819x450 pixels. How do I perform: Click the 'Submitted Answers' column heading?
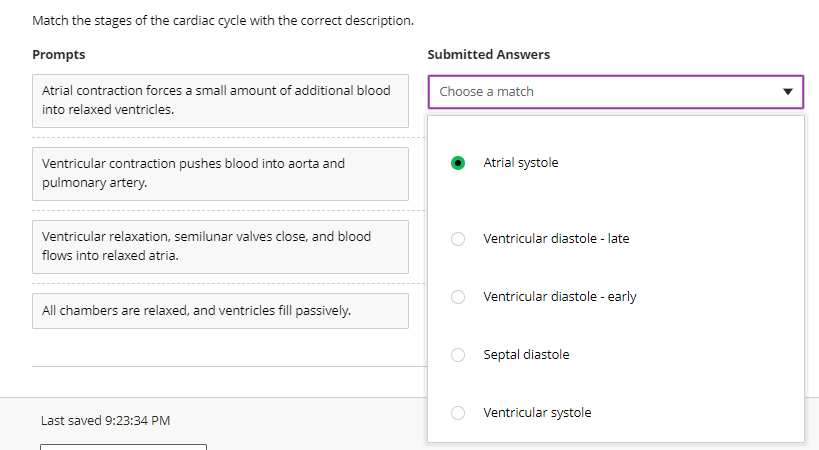point(488,55)
